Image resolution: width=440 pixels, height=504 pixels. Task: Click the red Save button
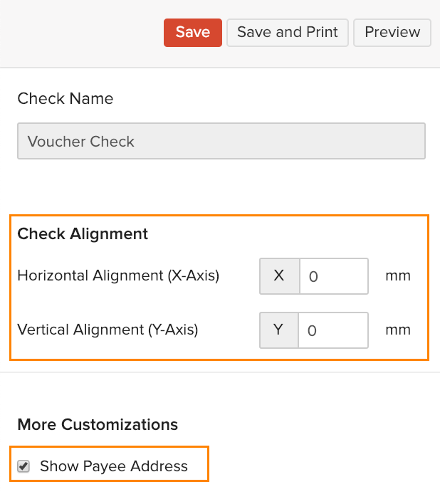[193, 33]
